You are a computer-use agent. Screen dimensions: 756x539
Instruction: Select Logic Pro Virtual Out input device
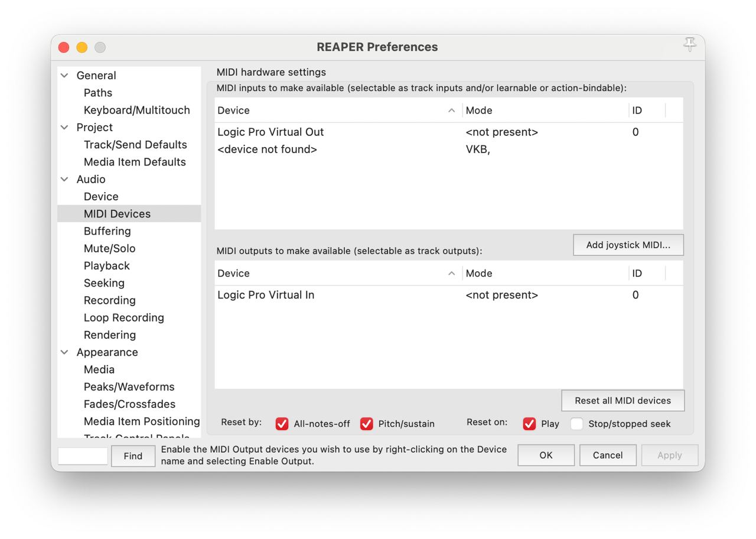point(271,132)
